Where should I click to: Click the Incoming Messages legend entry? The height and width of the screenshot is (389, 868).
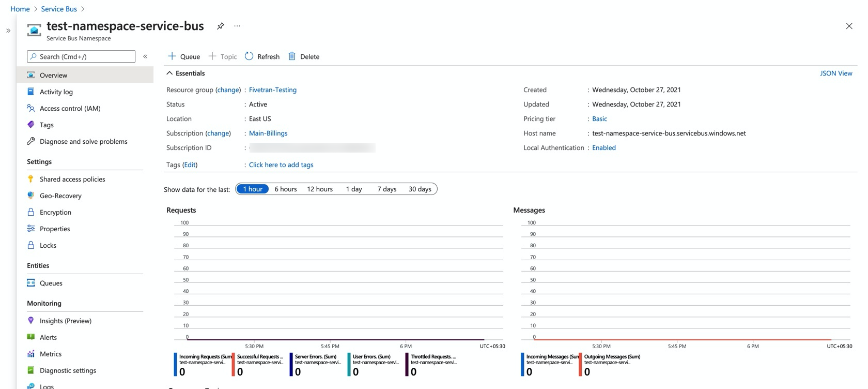[x=550, y=365]
